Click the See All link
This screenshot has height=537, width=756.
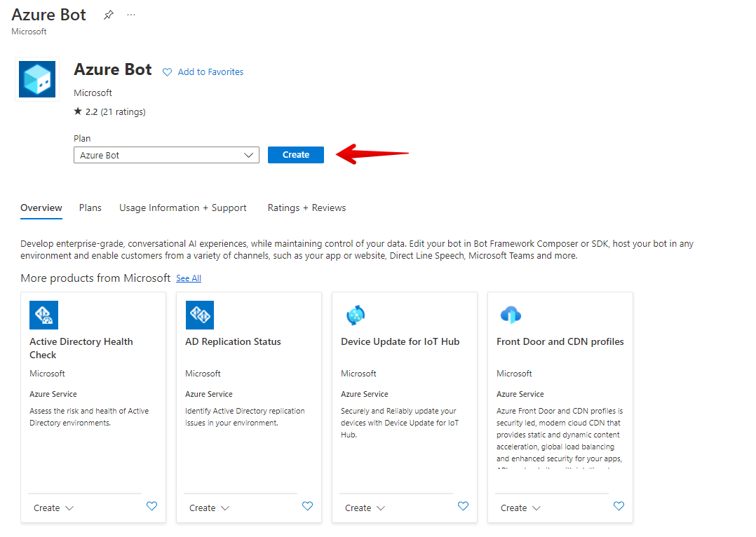coord(189,278)
